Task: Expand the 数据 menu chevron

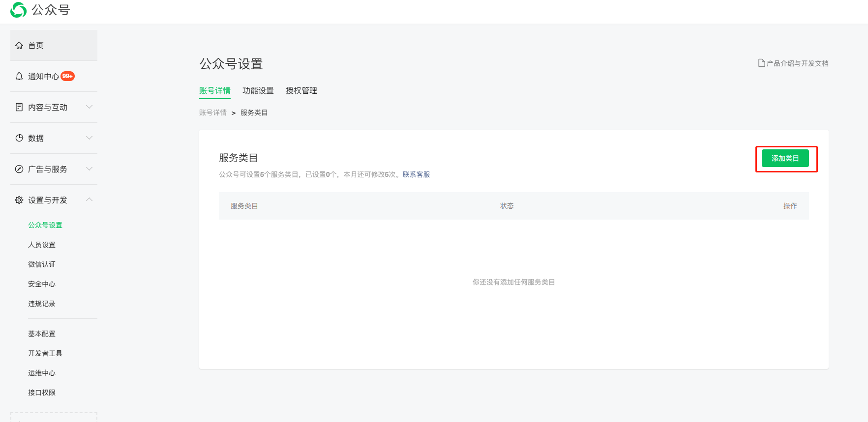Action: coord(89,138)
